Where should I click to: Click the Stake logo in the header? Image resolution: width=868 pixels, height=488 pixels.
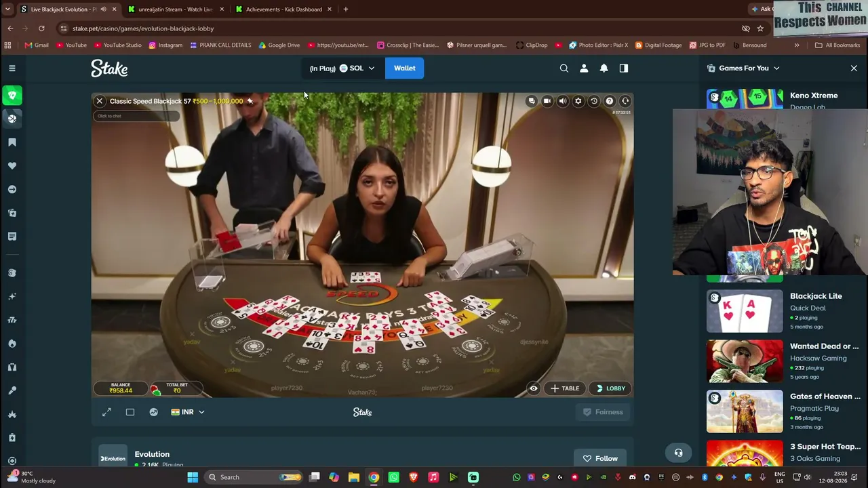point(109,68)
